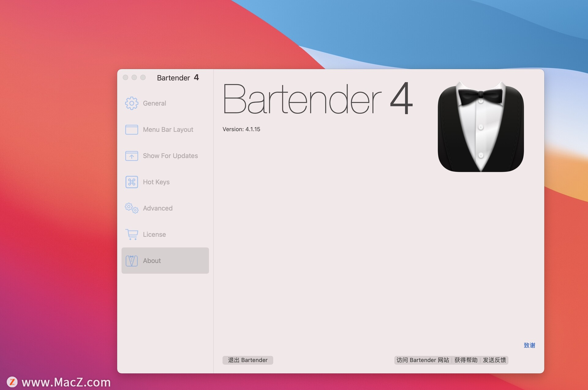Image resolution: width=588 pixels, height=390 pixels.
Task: Open the Advanced preferences pane
Action: pos(158,208)
